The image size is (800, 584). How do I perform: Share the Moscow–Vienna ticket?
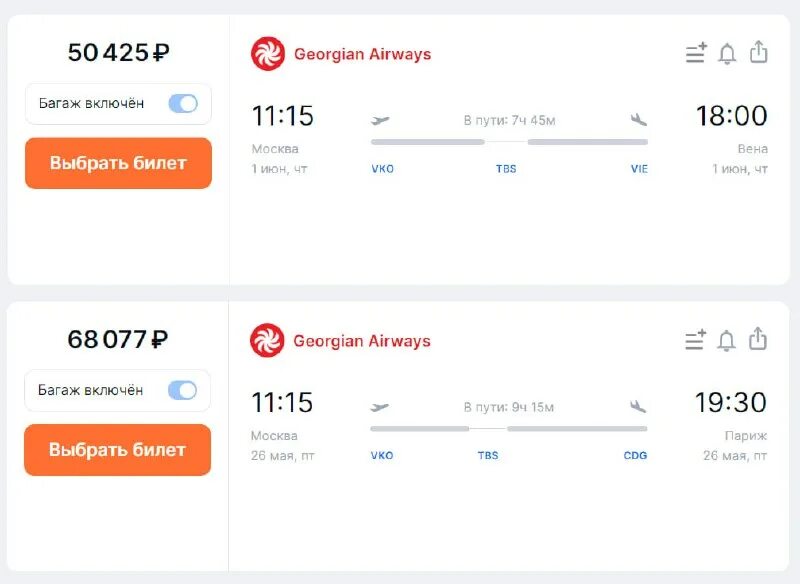tap(758, 52)
